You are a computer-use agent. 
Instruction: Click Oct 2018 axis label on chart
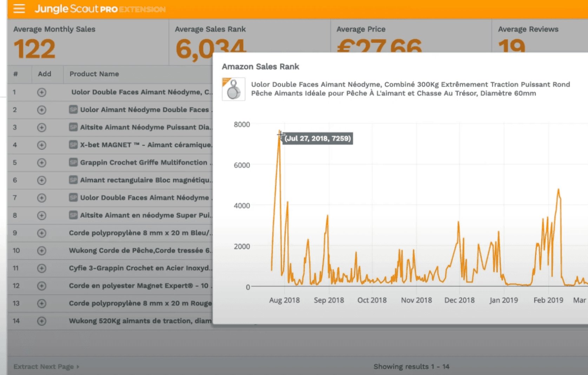(x=372, y=300)
